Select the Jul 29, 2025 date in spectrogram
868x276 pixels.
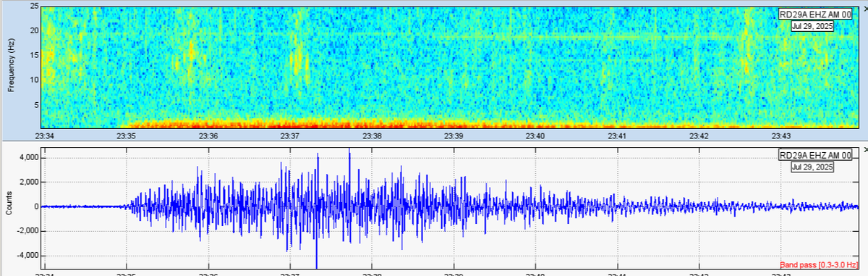812,26
